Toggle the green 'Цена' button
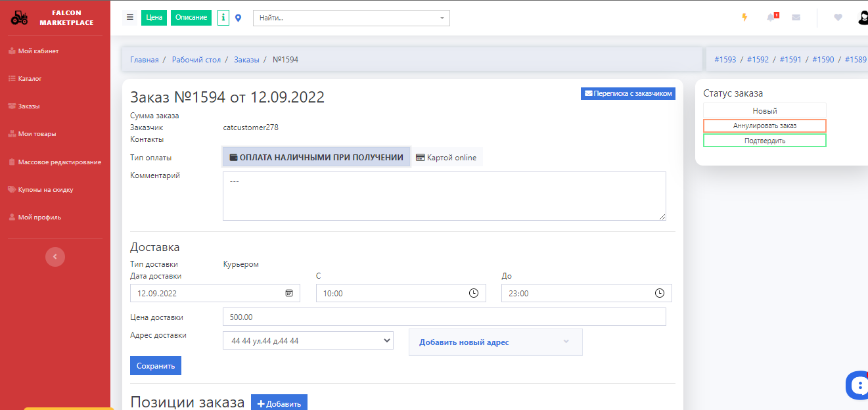This screenshot has height=410, width=868. point(154,18)
